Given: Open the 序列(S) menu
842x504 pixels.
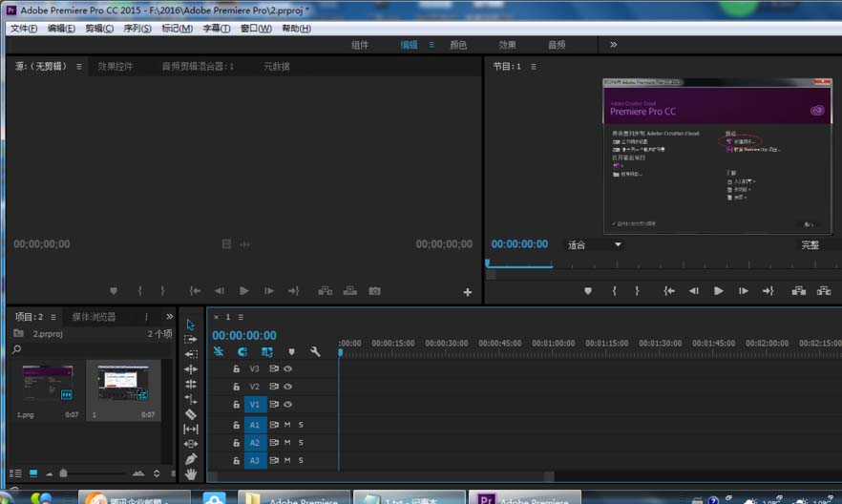Looking at the screenshot, I should (137, 29).
